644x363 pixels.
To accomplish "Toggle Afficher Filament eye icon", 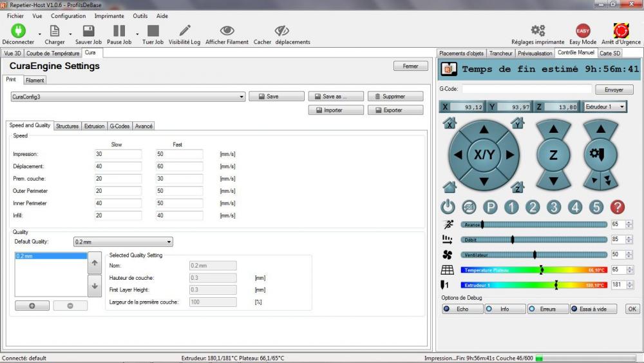I will coord(227,31).
